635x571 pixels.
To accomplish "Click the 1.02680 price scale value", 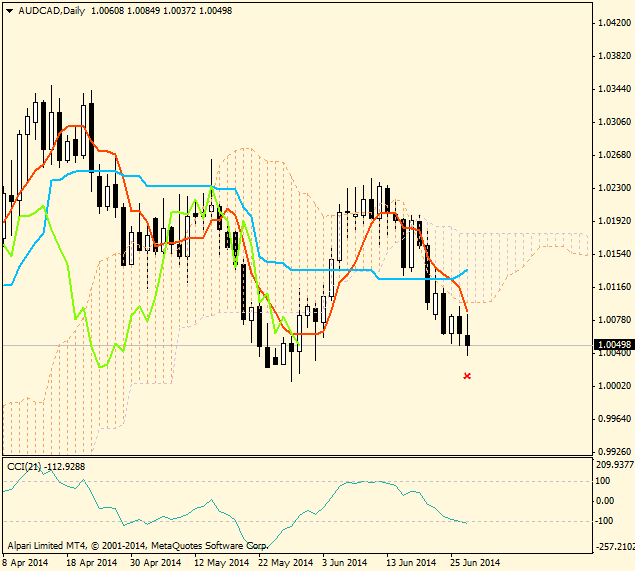I will click(614, 155).
